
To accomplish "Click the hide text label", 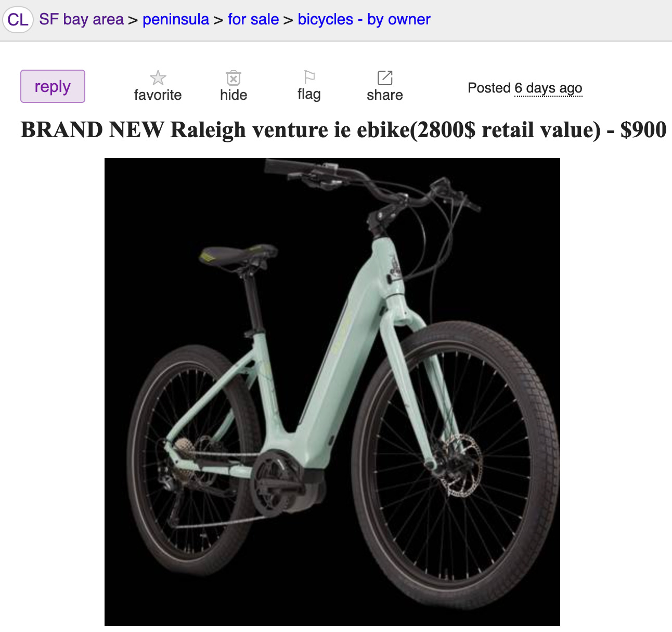I will 234,95.
